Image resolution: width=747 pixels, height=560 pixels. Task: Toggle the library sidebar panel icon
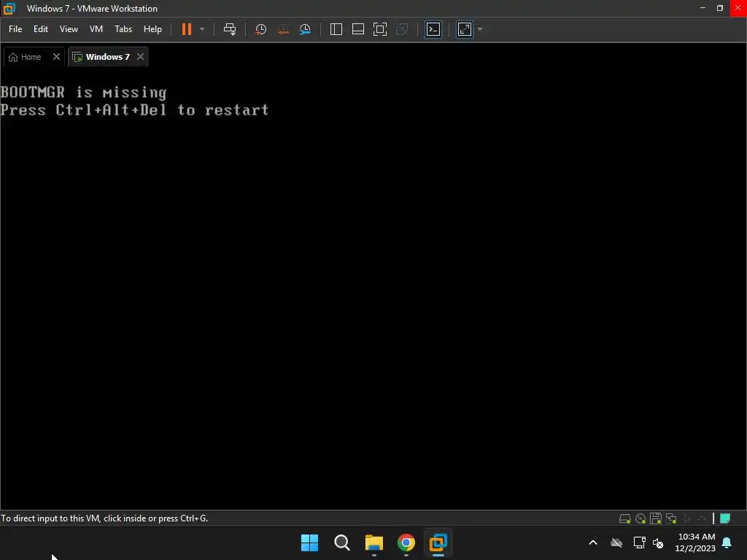click(x=336, y=29)
